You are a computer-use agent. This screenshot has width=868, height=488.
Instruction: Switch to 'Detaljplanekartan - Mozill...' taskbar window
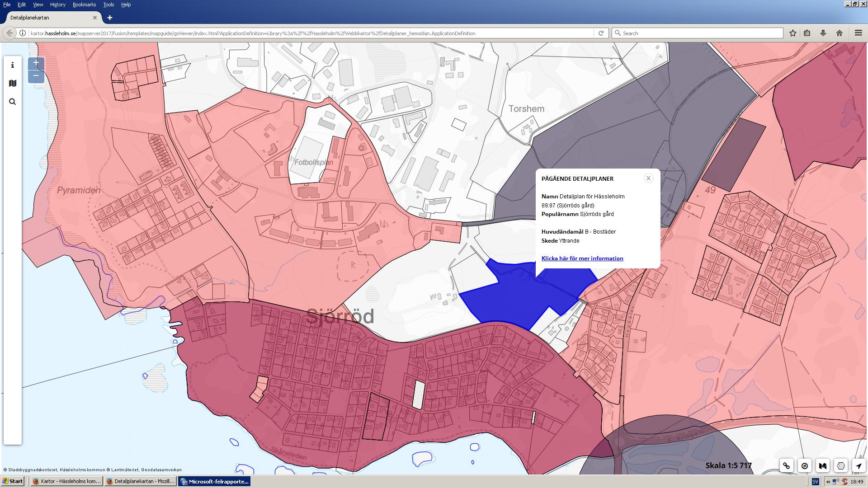point(141,481)
